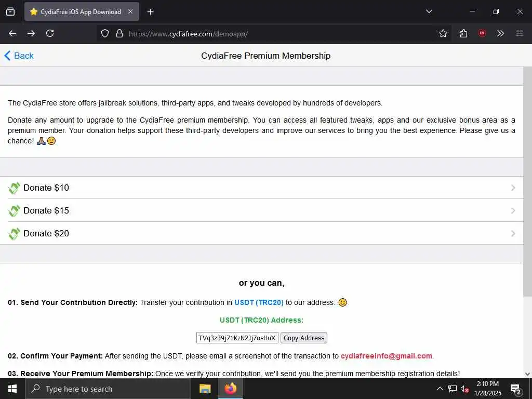Click the page vertical scrollbar
Viewport: 532px width, 399px height.
coord(527,181)
